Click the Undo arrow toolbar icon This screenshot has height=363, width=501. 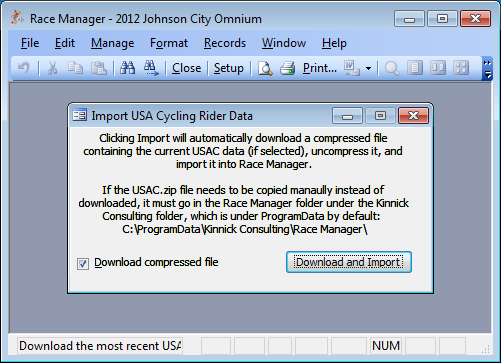[x=24, y=68]
